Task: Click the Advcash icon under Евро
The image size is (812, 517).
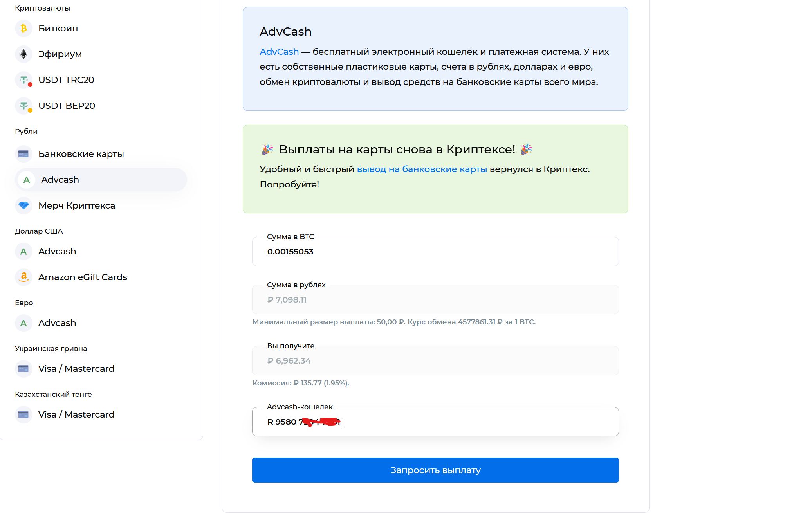Action: tap(23, 323)
